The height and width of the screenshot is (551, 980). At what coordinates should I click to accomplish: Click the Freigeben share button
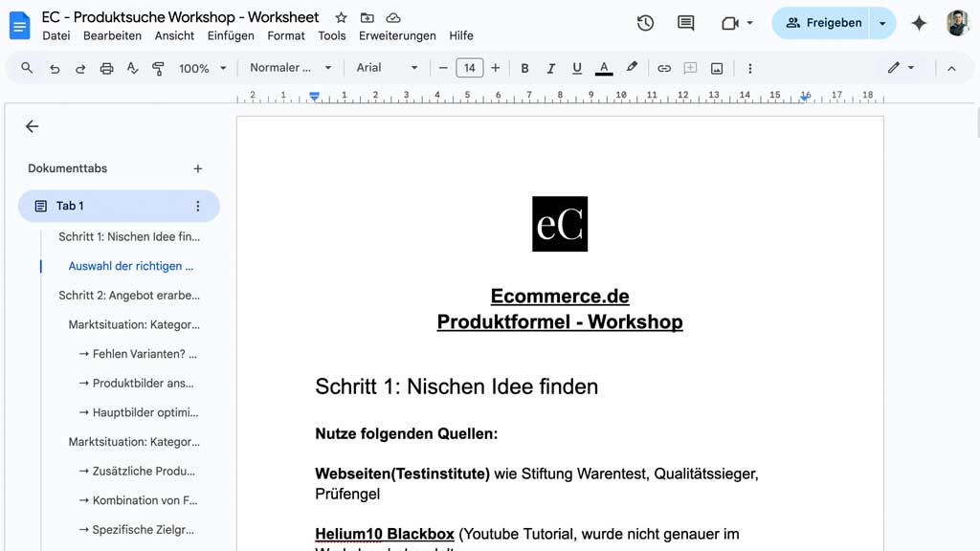[x=821, y=23]
